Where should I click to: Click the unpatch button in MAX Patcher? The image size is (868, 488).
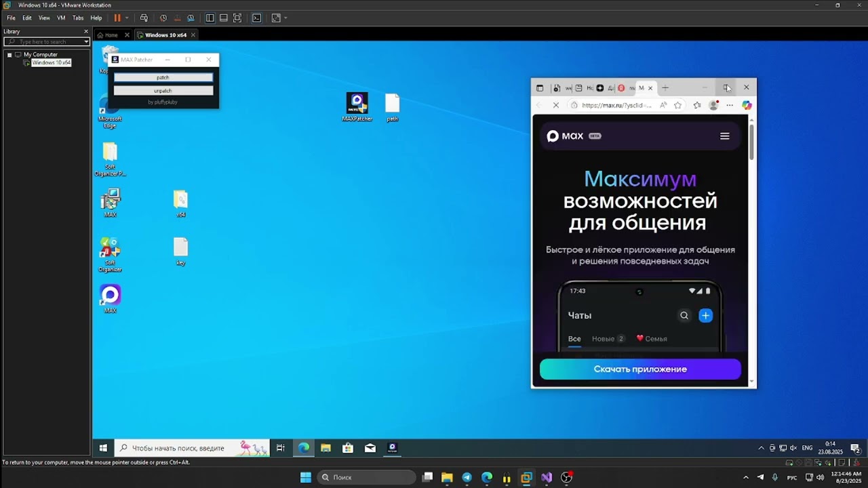point(163,90)
